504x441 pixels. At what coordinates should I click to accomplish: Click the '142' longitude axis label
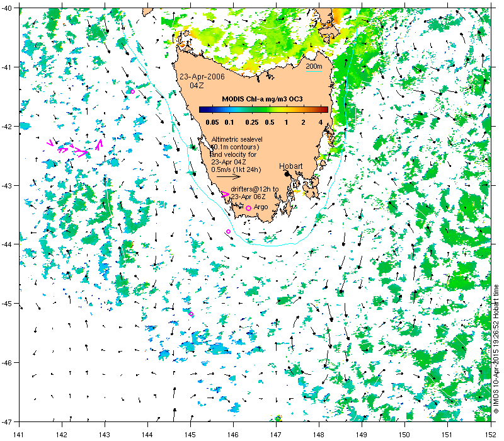(x=62, y=435)
